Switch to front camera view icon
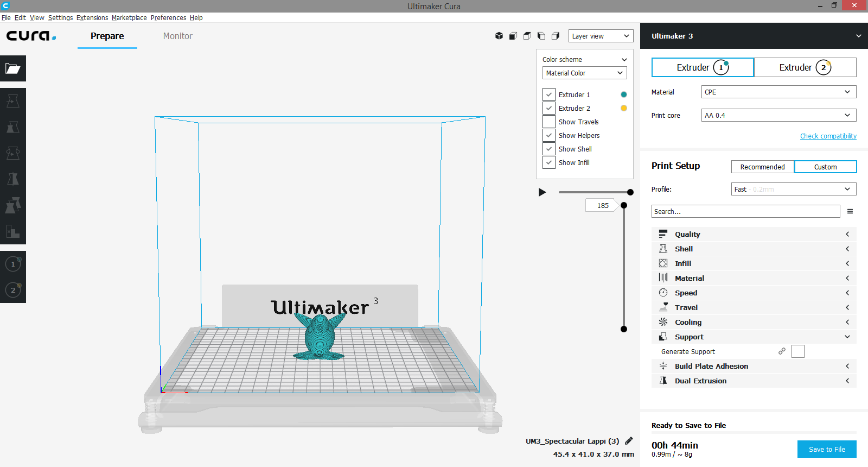This screenshot has width=868, height=467. tap(513, 36)
